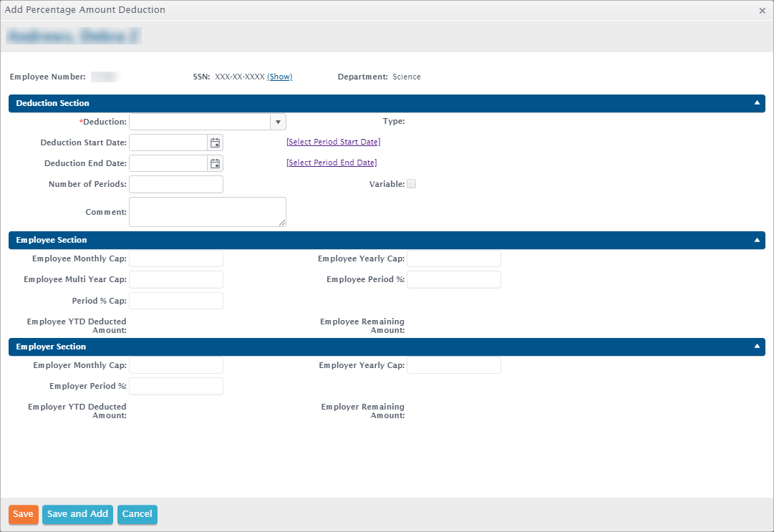Focus the Number of Periods field
Screen dimensions: 774x532
176,185
